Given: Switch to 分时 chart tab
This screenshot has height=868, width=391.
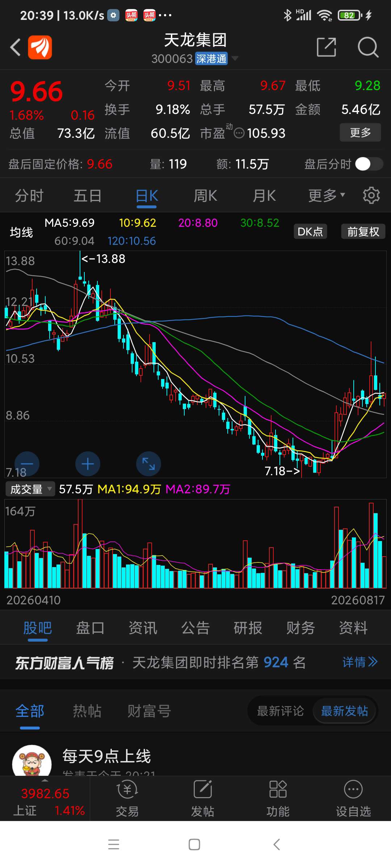Looking at the screenshot, I should [x=29, y=196].
